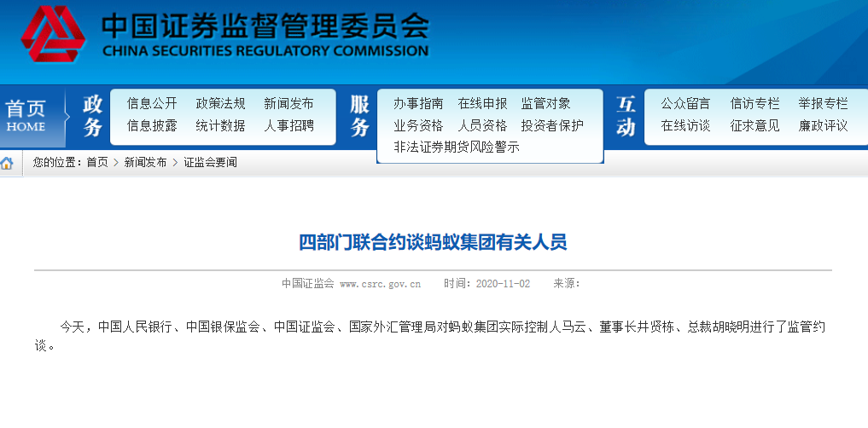Click the 中国证券监督管理委员会 header title
Screen dimensions: 868x428
point(265,26)
